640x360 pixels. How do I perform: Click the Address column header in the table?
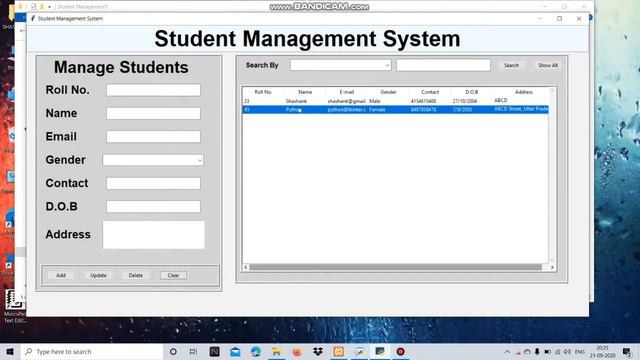pyautogui.click(x=524, y=92)
